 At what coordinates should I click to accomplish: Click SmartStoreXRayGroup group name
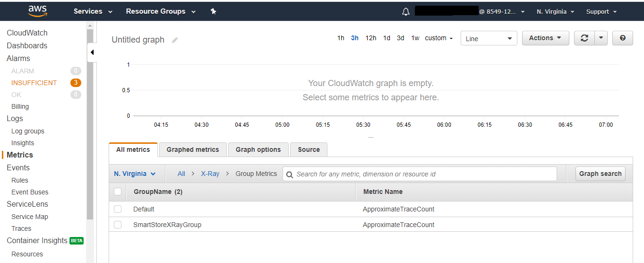tap(167, 225)
